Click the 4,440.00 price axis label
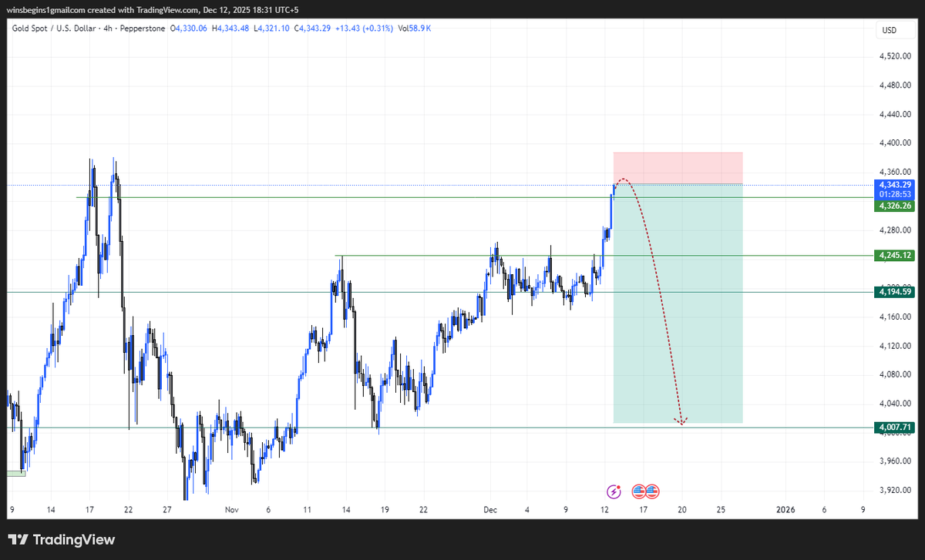The height and width of the screenshot is (560, 925). pos(895,114)
